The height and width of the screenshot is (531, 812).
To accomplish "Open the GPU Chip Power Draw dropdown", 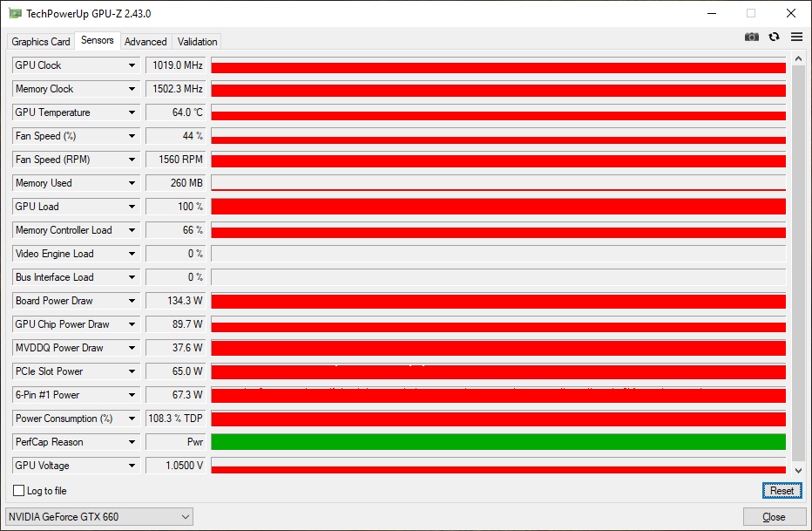I will 76,325.
